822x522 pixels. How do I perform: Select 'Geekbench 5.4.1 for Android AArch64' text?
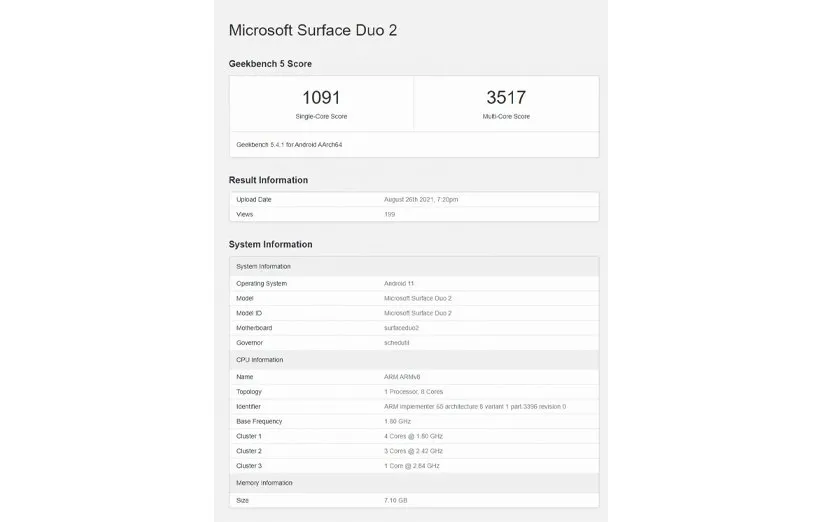289,145
